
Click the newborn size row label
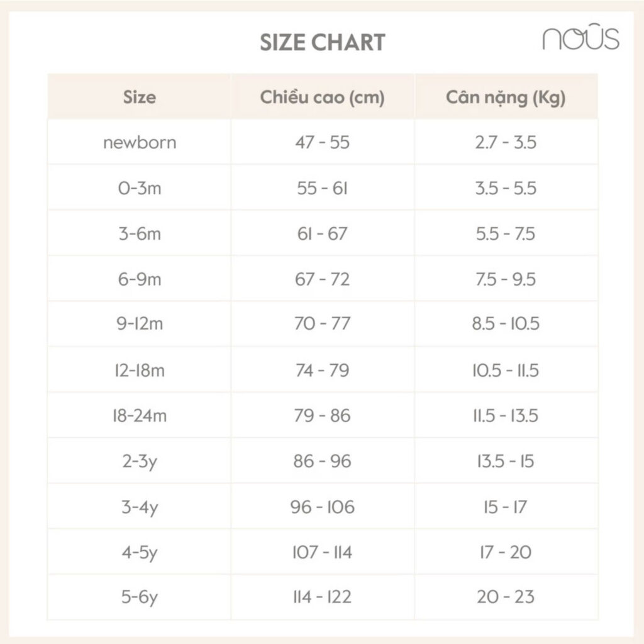coord(140,143)
